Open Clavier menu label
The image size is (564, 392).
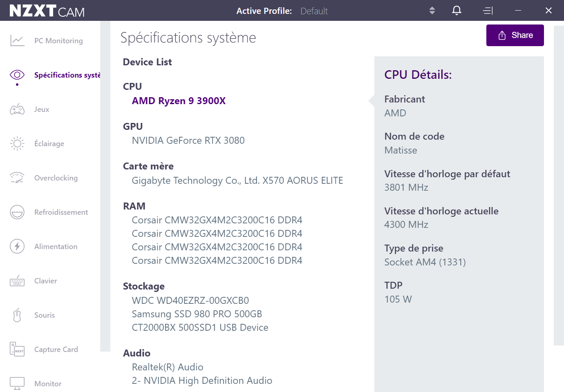tap(46, 281)
